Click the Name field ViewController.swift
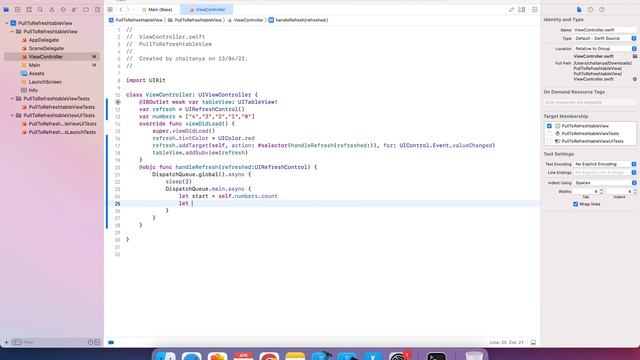This screenshot has width=640, height=360. point(605,30)
